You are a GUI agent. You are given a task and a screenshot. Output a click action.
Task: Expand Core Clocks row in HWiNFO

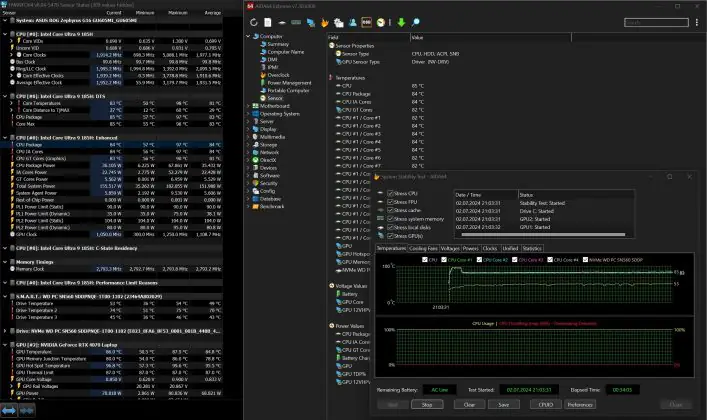(x=12, y=55)
